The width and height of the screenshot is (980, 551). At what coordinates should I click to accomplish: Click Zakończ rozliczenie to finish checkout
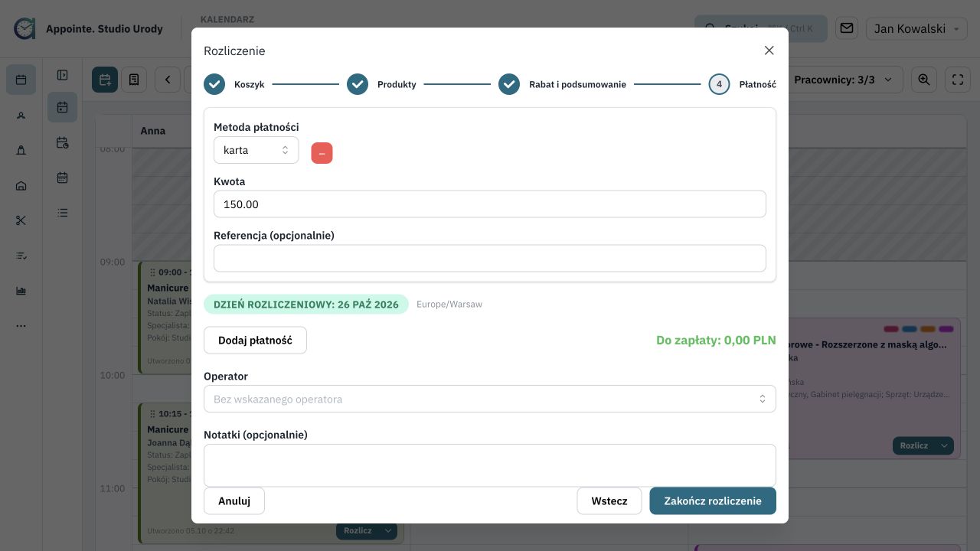(713, 500)
